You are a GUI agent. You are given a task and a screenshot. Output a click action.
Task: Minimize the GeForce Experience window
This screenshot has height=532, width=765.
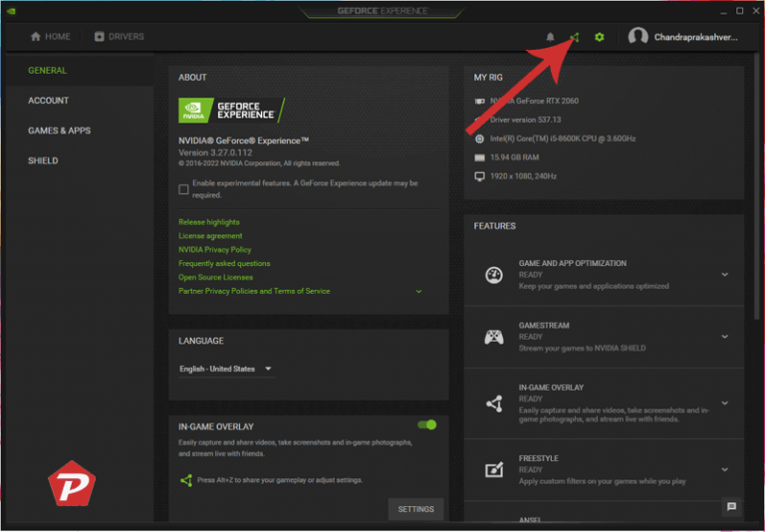(723, 11)
